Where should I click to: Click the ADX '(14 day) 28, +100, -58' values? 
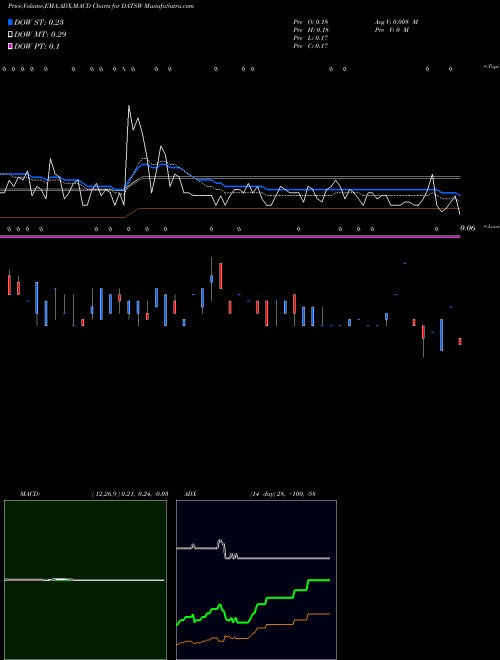[x=283, y=494]
